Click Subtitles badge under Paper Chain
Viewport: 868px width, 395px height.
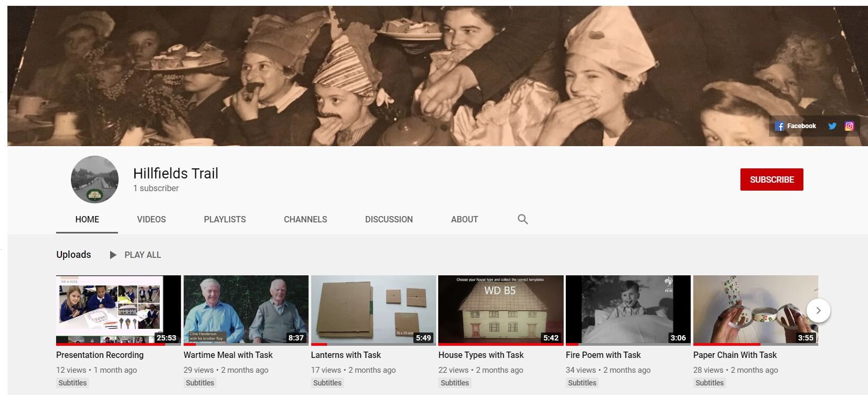[710, 383]
